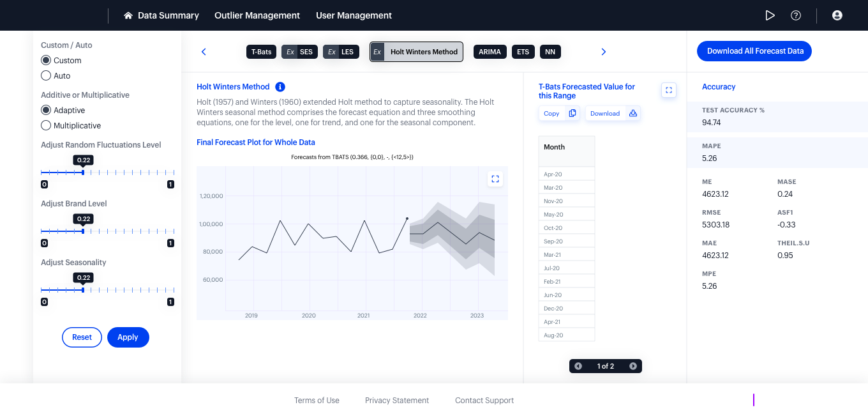Select the Holt Winters Method tab
The width and height of the screenshot is (868, 414).
tap(417, 52)
